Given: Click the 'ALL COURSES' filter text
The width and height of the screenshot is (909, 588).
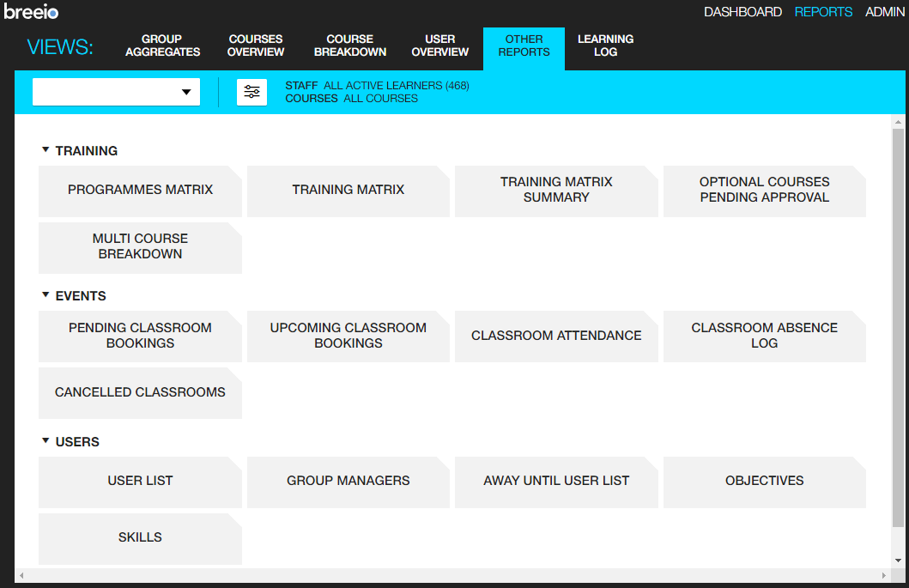Looking at the screenshot, I should pos(380,99).
